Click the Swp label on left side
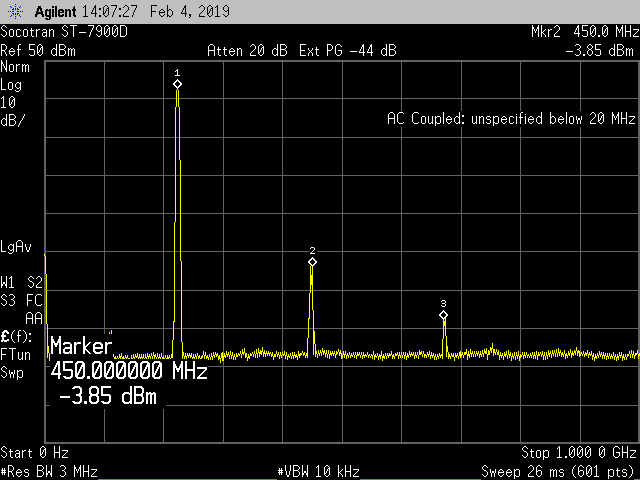This screenshot has height=480, width=640. [12, 373]
